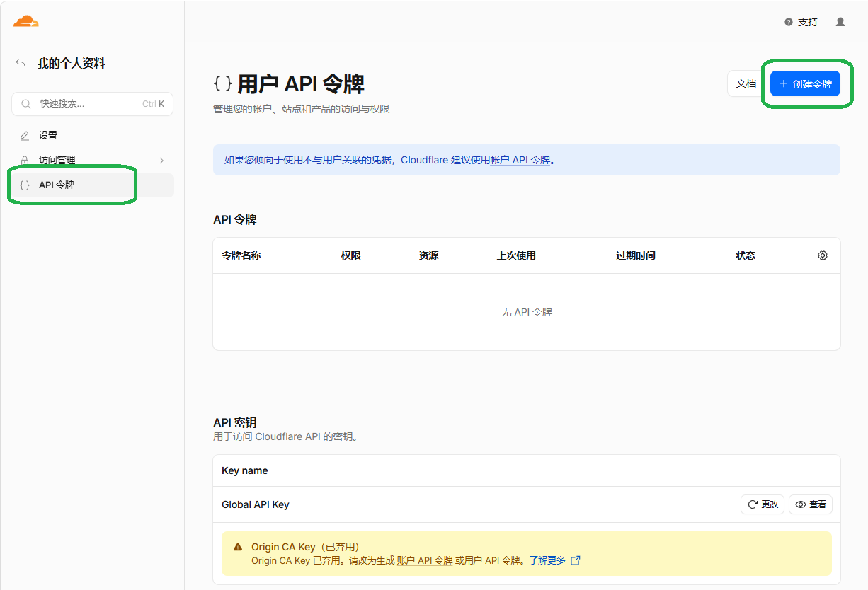Click the 设置 pencil icon
Screen dimensions: 868x590
[x=25, y=136]
